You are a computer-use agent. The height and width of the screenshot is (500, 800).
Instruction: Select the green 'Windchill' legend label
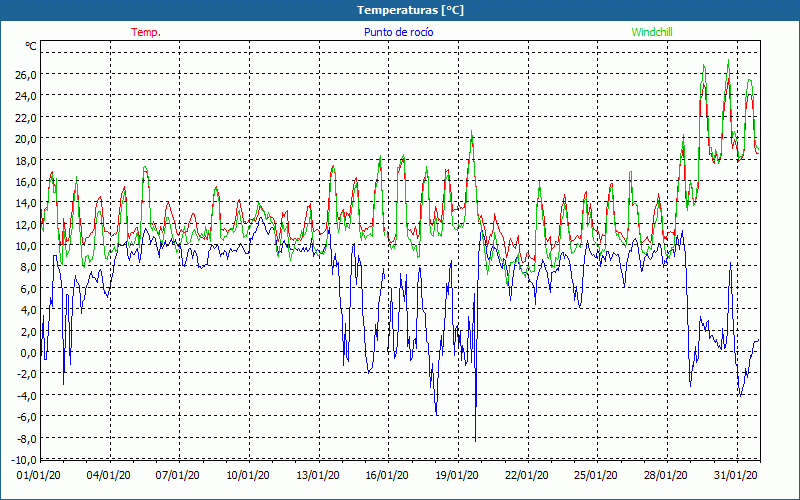[652, 32]
